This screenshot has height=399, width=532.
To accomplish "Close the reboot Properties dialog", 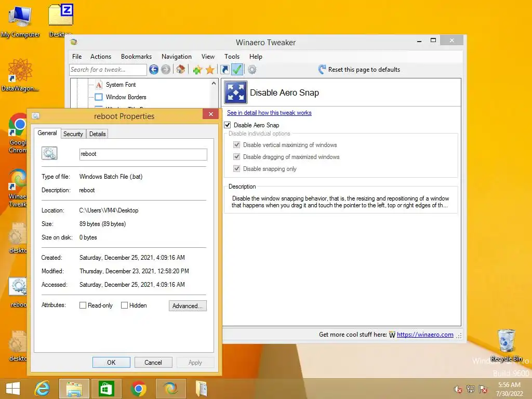I will [210, 114].
